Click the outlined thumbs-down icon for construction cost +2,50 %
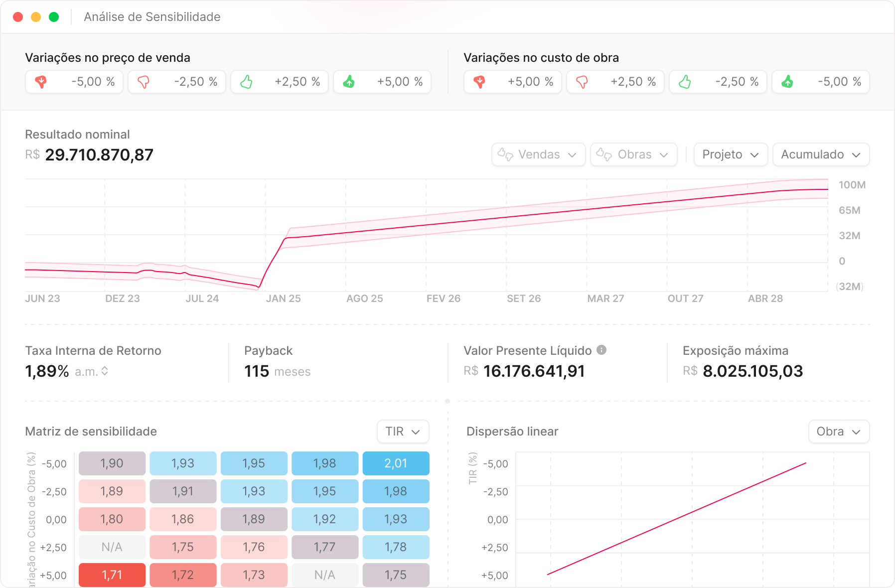This screenshot has height=588, width=895. 582,82
